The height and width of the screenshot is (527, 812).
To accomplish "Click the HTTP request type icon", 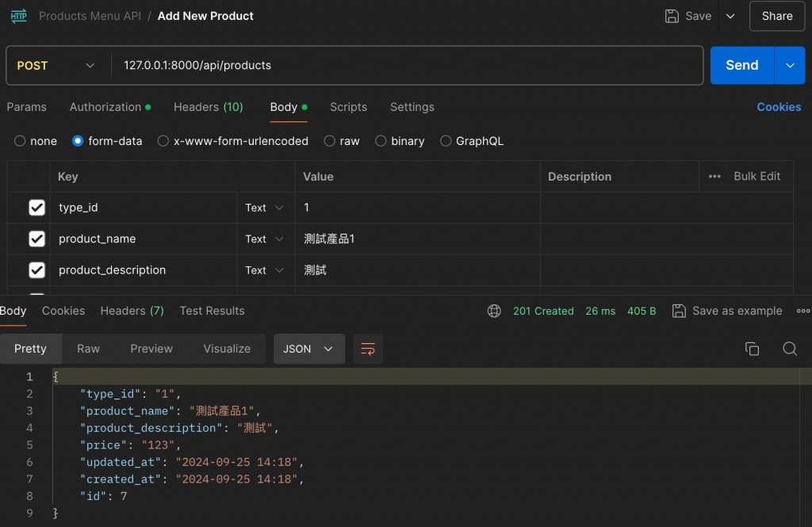I will 18,16.
